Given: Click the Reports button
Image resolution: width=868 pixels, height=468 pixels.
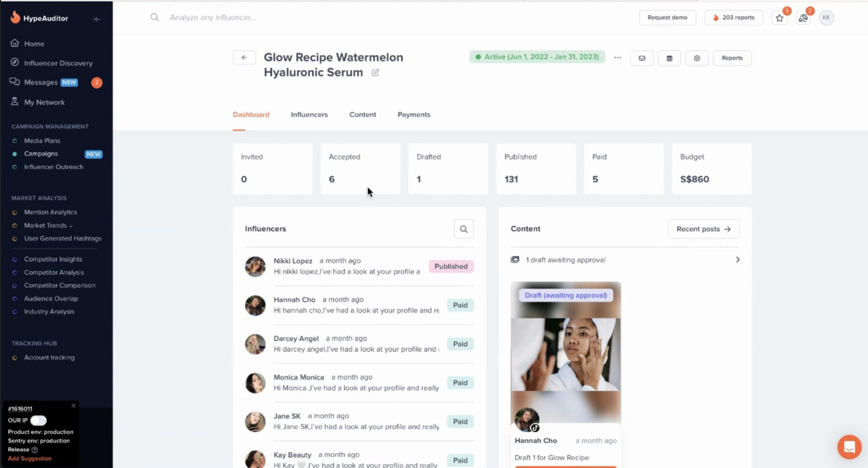Looking at the screenshot, I should [732, 58].
